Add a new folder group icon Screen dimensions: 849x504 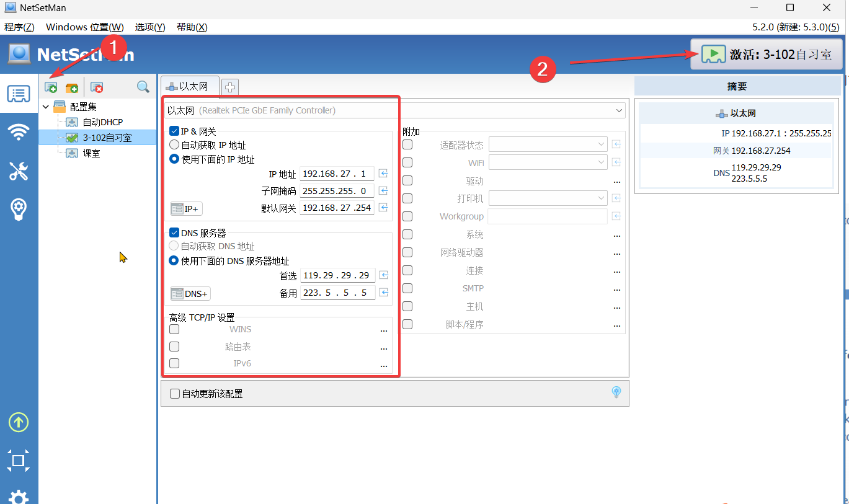(72, 87)
